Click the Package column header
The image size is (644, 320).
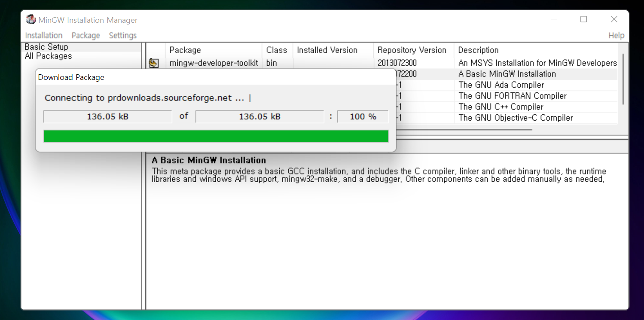[x=214, y=50]
